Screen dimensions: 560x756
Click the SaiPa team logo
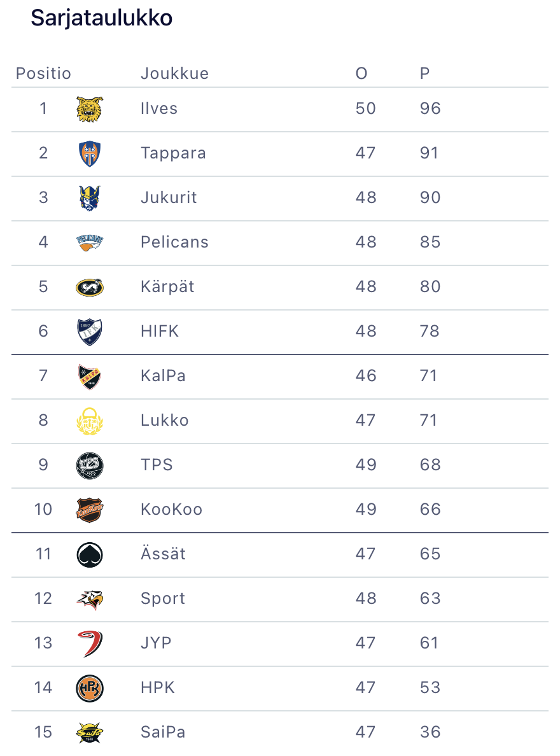(x=89, y=732)
